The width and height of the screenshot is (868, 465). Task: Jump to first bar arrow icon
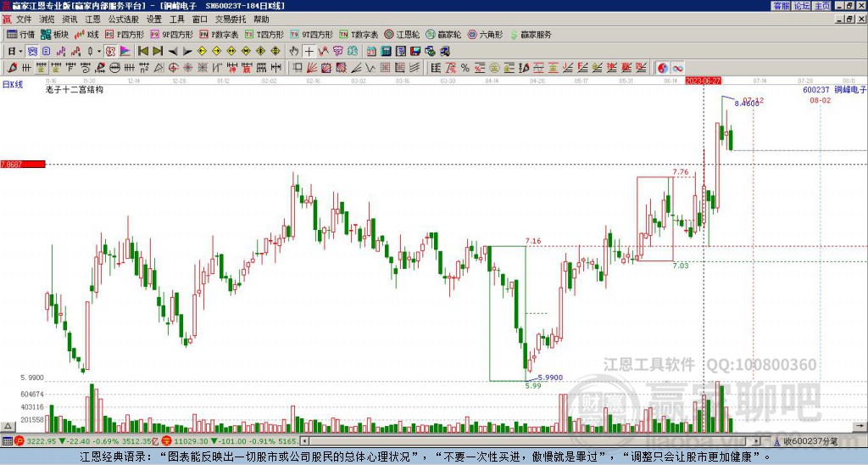142,52
